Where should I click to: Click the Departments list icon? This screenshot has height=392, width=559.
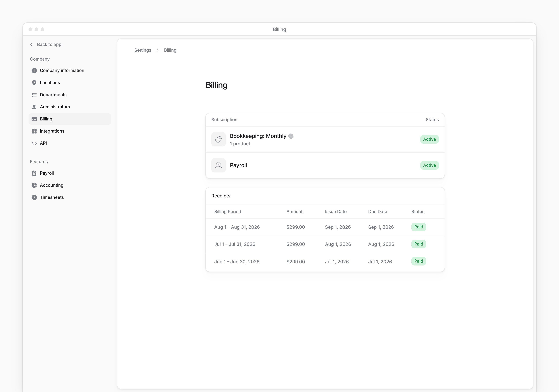(34, 95)
